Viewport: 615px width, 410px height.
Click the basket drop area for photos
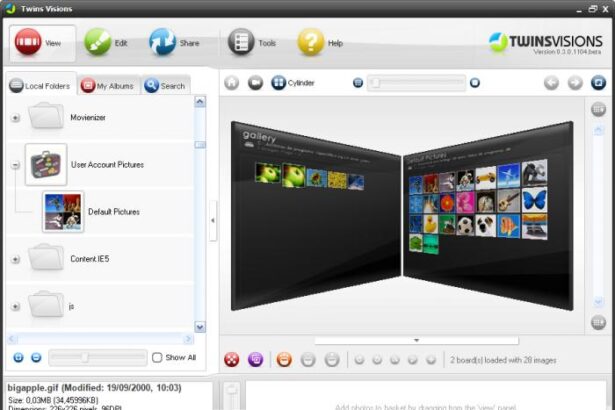pos(426,395)
